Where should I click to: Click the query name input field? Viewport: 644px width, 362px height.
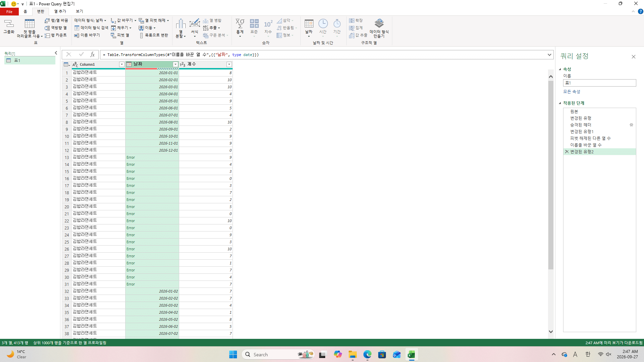599,83
